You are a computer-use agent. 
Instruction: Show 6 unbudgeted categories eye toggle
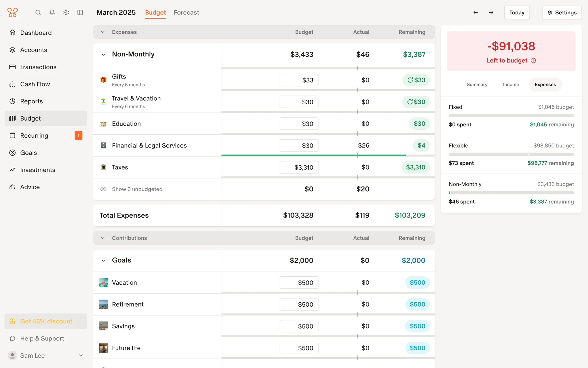pyautogui.click(x=104, y=189)
